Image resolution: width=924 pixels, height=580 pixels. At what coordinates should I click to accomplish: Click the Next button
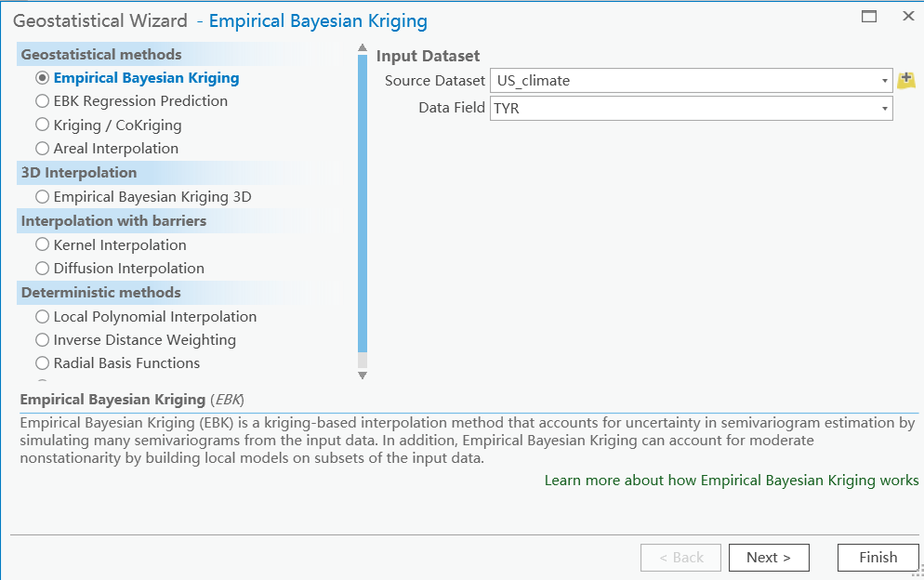[x=769, y=558]
